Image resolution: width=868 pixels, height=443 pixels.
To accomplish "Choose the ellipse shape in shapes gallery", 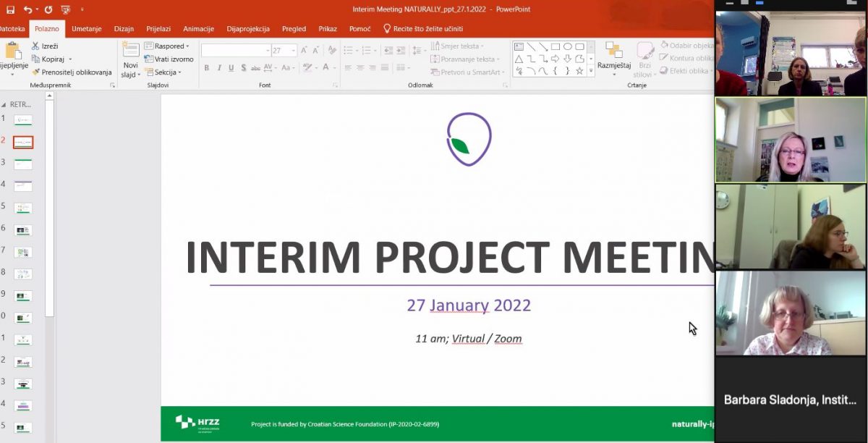I will (567, 46).
